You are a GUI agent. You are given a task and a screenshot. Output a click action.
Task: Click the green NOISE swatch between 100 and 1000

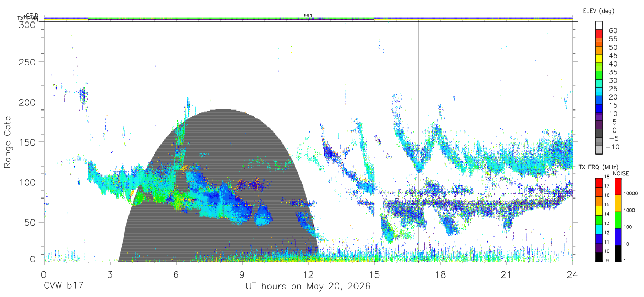618,219
